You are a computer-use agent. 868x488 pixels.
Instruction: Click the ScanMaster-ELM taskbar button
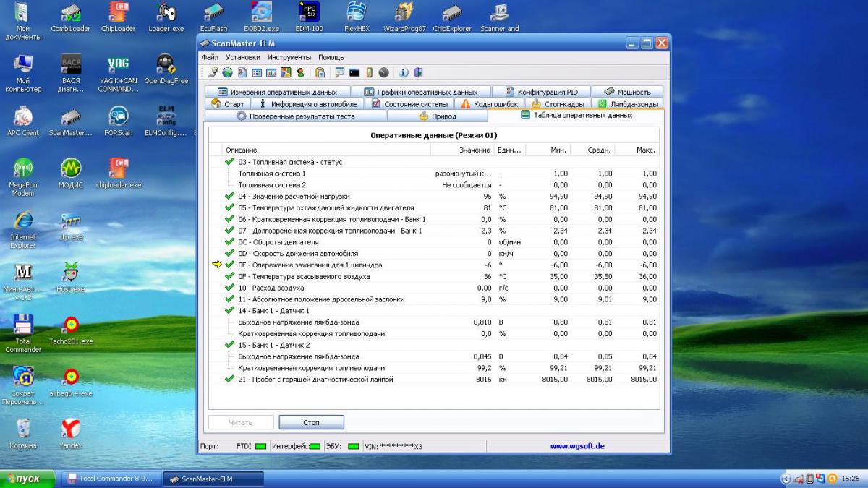[x=213, y=479]
